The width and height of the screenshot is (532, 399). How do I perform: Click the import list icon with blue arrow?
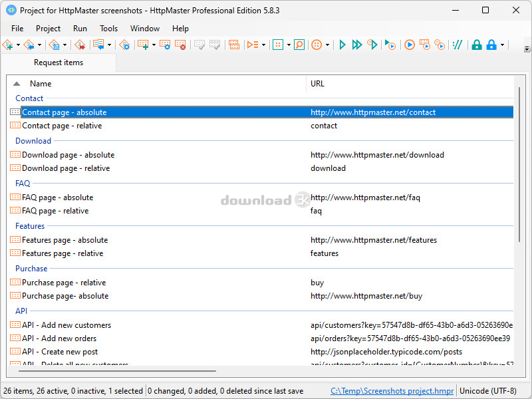[x=98, y=45]
